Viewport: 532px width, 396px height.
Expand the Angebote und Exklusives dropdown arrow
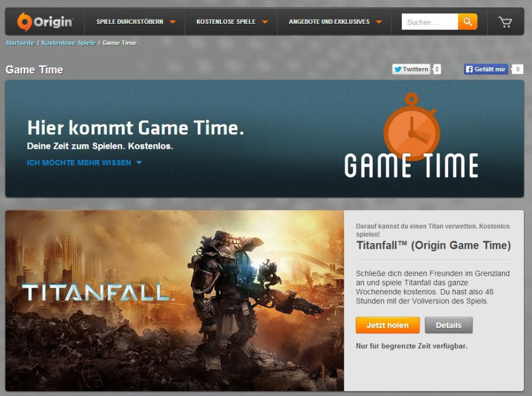(x=379, y=22)
